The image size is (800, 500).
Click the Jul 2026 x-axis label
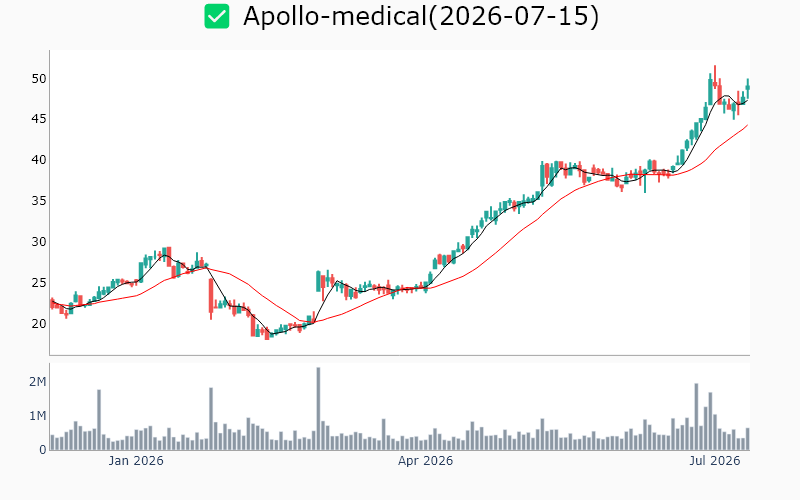coord(714,461)
